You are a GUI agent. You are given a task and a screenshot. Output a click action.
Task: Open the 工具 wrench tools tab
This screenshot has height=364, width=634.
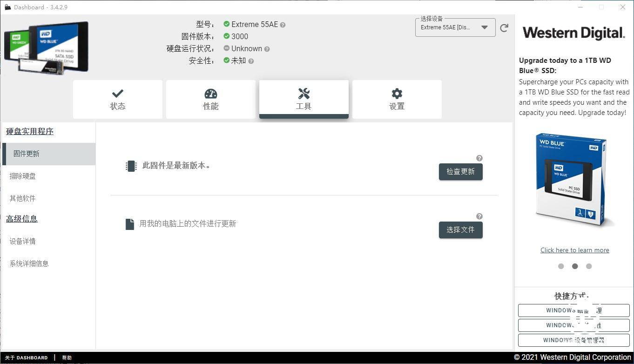click(x=304, y=99)
